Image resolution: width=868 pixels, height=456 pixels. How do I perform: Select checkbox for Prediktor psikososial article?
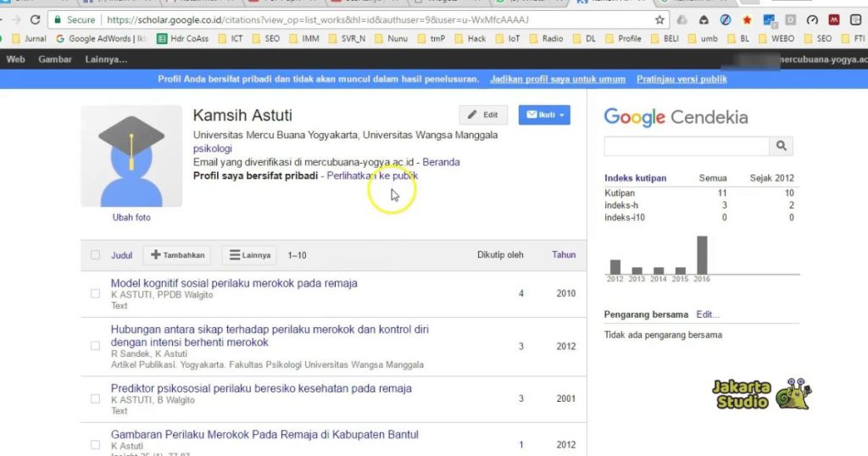click(95, 398)
